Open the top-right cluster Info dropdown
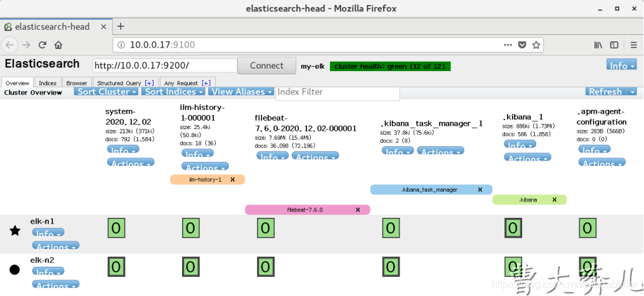Viewport: 644px width, 296px height. coord(621,65)
